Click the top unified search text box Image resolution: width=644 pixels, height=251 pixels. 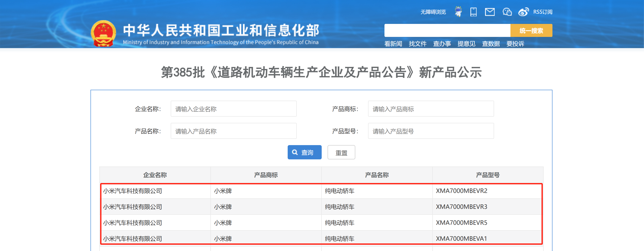point(447,30)
